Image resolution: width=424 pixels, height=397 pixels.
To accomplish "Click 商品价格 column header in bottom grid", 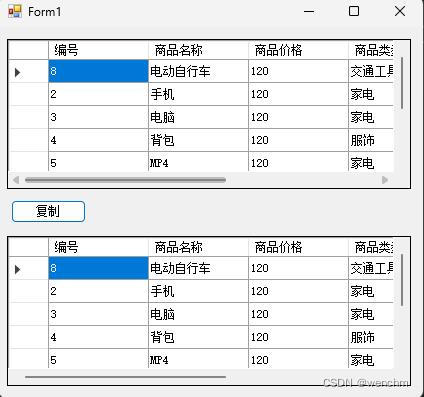I will coord(298,248).
